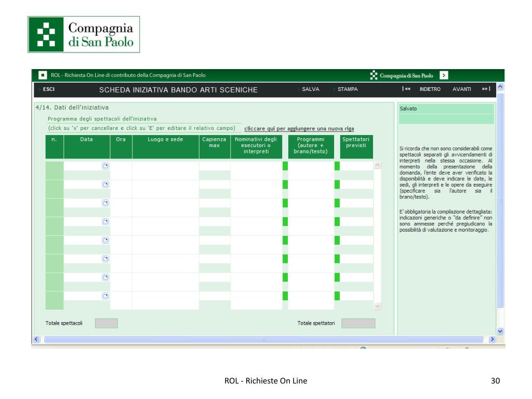532x399 pixels.
Task: Click eighth-row green square beside Nominativi column
Action: pos(285,296)
